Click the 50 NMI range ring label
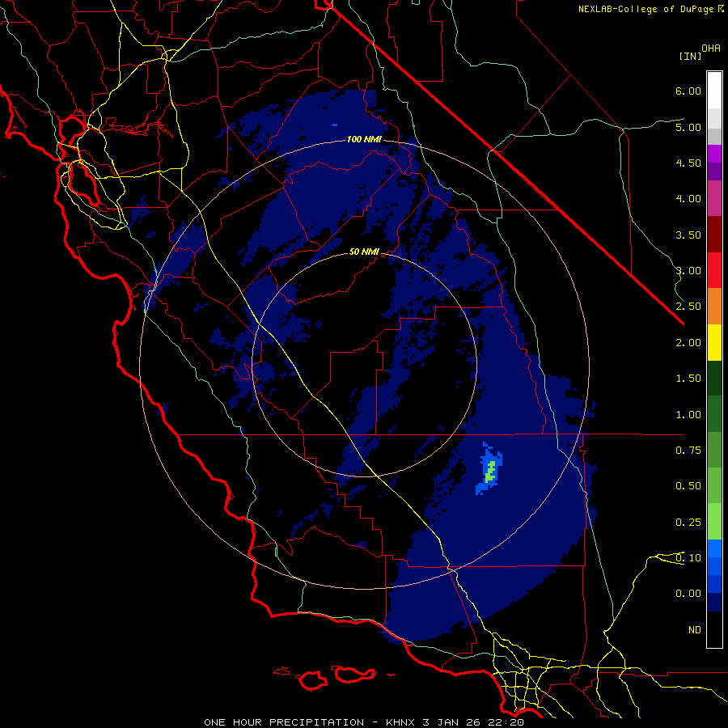 (364, 252)
